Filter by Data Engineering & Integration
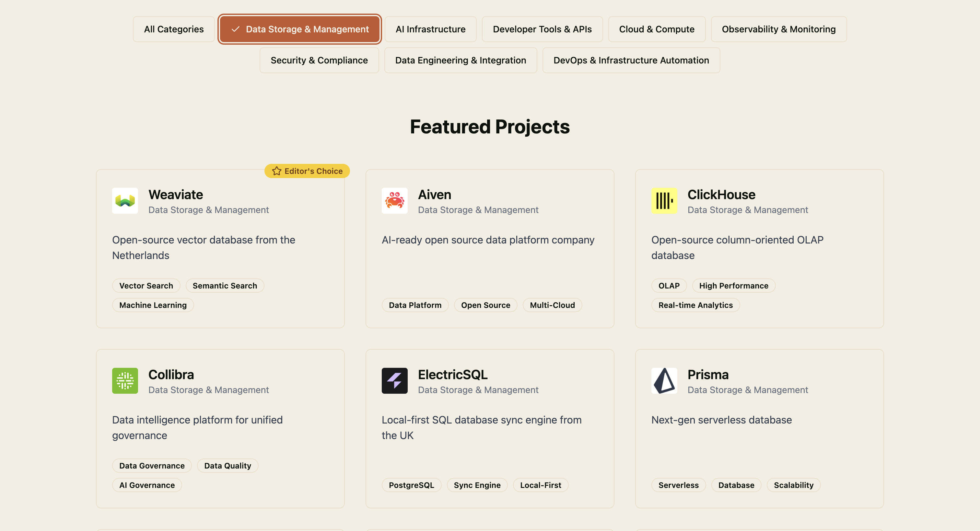980x531 pixels. coord(460,61)
